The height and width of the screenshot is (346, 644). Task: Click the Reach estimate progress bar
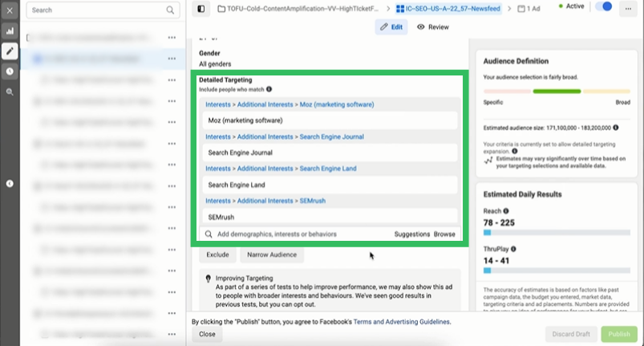point(557,233)
